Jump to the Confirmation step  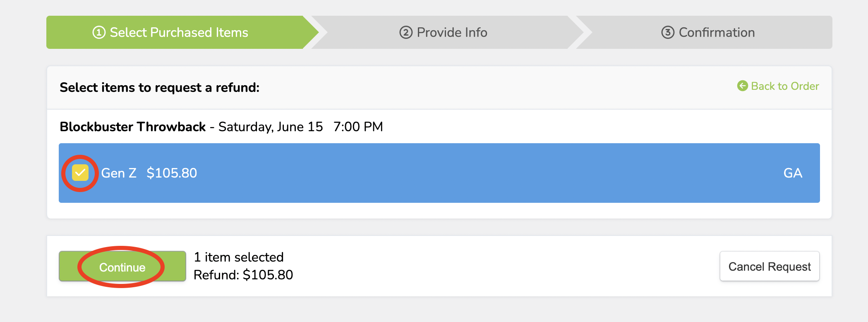[x=717, y=32]
